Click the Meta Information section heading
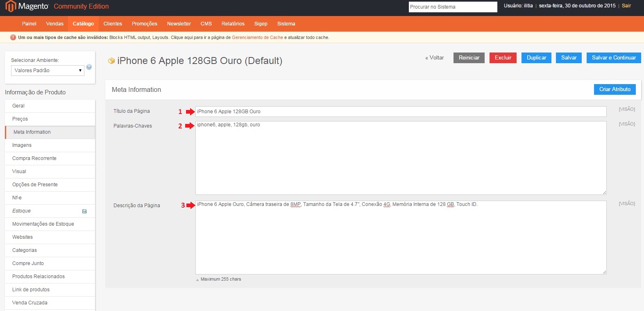Image resolution: width=644 pixels, height=311 pixels. pyautogui.click(x=136, y=90)
